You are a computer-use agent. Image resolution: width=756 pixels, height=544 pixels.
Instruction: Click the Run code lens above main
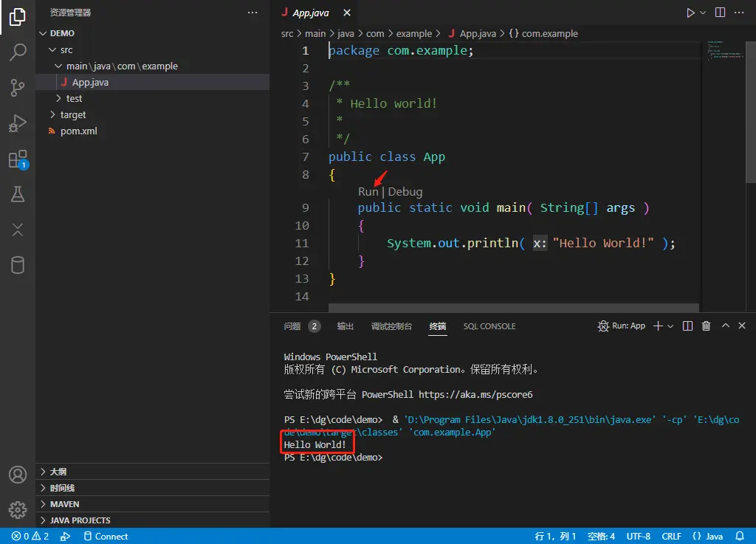[368, 192]
